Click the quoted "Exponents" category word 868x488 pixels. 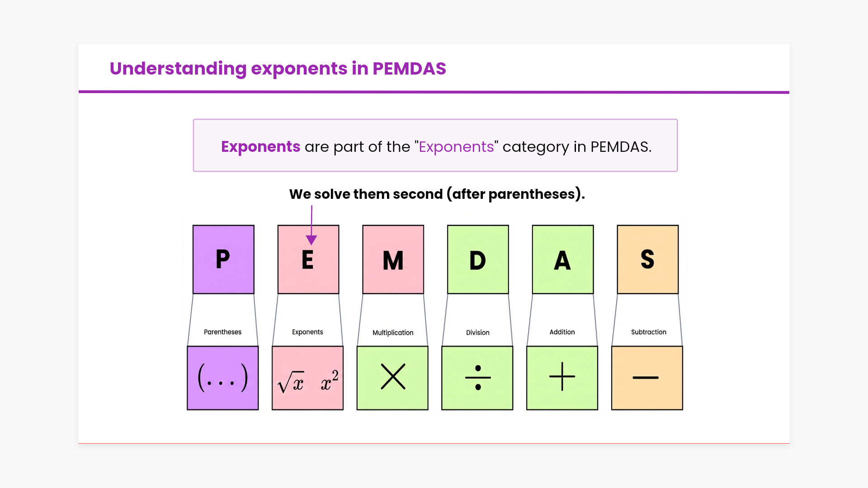456,147
